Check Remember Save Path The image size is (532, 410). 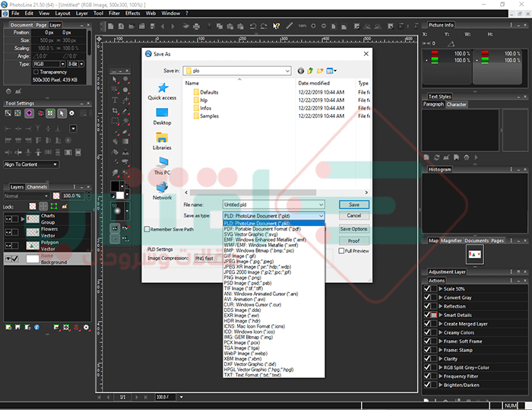147,229
